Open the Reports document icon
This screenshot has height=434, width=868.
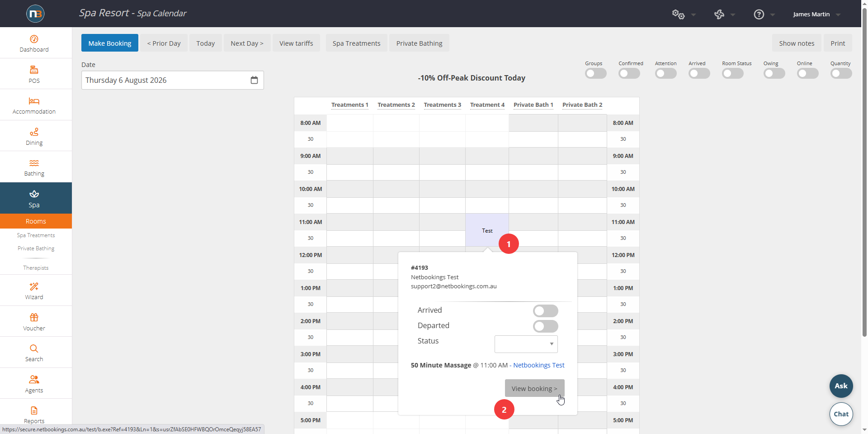(34, 410)
